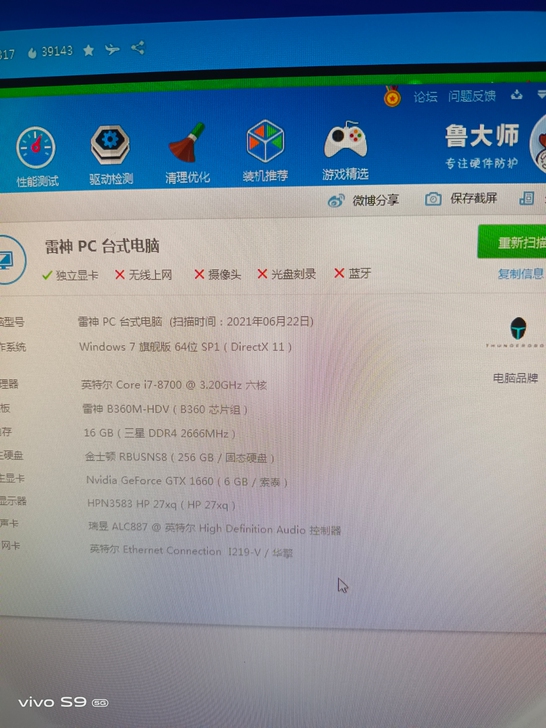
Task: Click the 微博分享 Weibo share button
Action: [363, 200]
